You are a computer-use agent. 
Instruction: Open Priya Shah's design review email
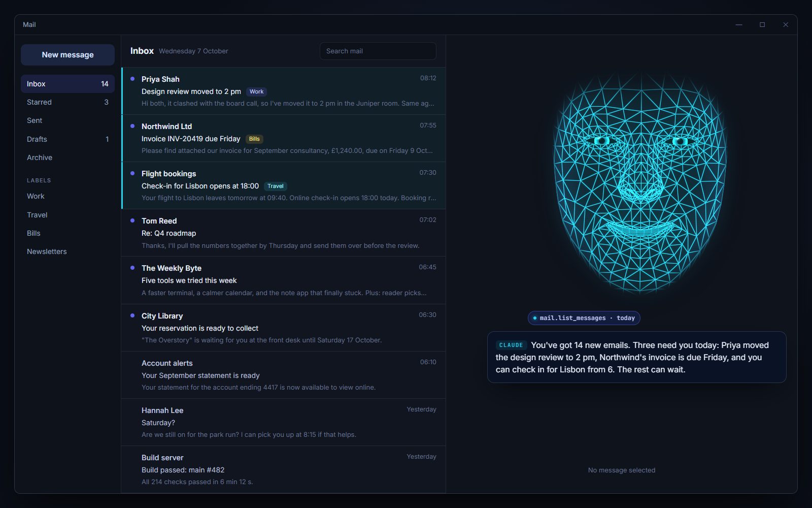[283, 91]
